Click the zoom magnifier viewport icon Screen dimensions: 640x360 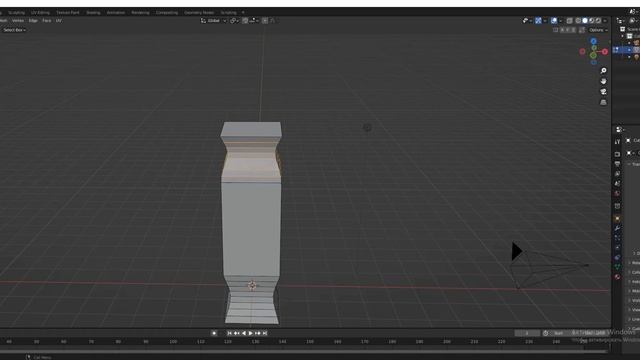point(603,71)
